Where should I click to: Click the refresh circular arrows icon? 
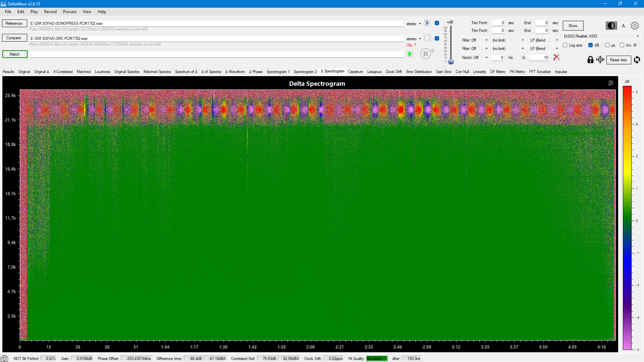point(637,60)
